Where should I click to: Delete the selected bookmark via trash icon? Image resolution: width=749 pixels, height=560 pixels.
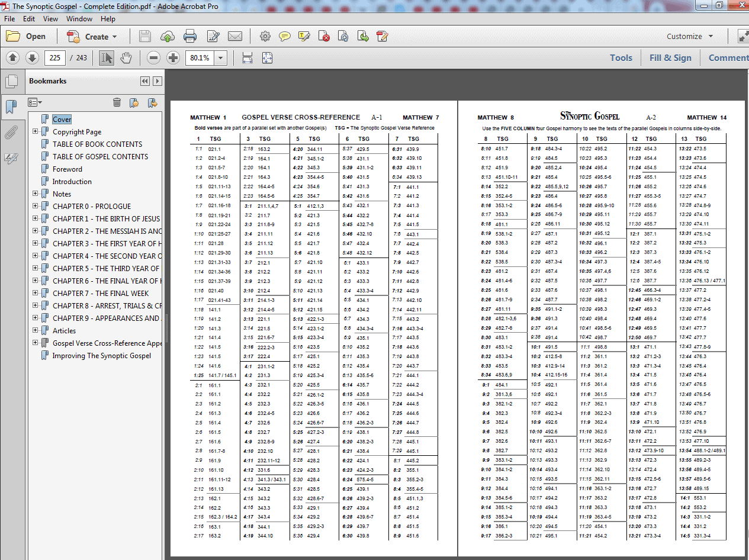click(x=117, y=102)
